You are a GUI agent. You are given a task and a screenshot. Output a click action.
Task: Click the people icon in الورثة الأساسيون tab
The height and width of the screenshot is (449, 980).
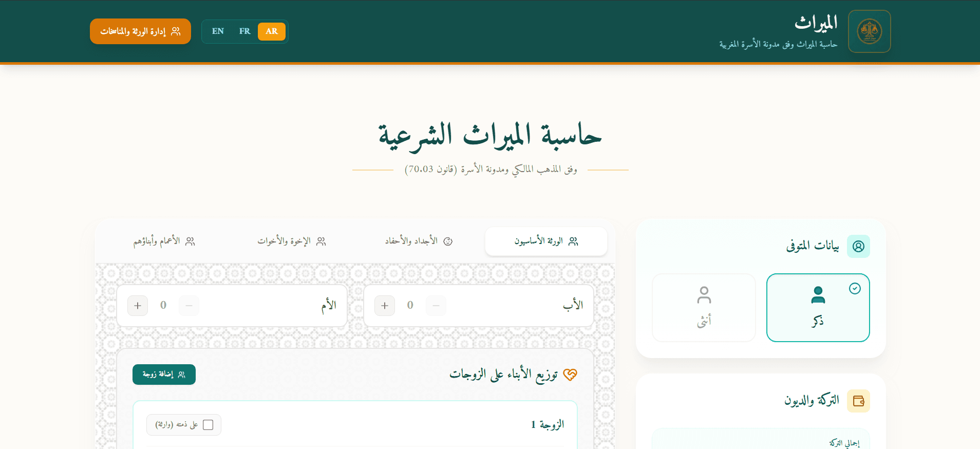click(573, 241)
